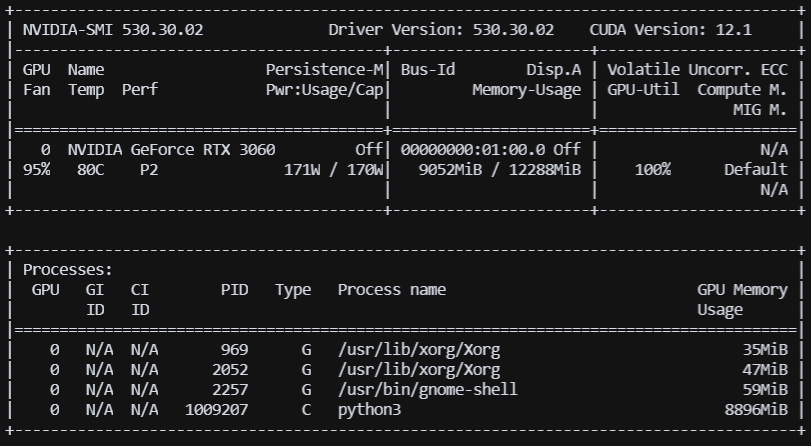
Task: Click the Process name column header
Action: tap(392, 290)
